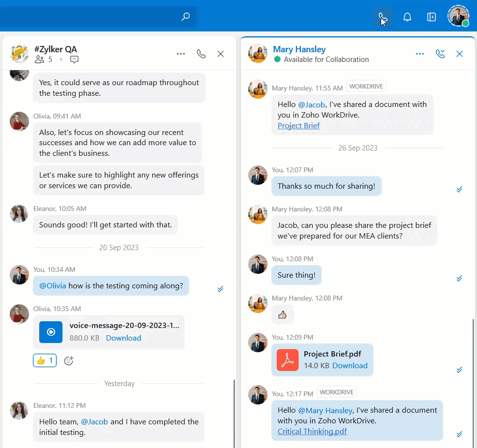
Task: Play Olivia's voice message
Action: tap(51, 332)
